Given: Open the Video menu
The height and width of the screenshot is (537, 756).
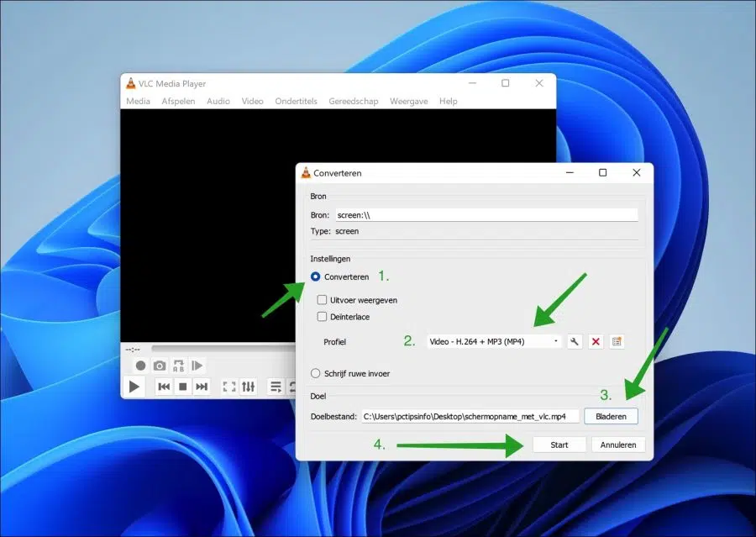Looking at the screenshot, I should pyautogui.click(x=253, y=101).
